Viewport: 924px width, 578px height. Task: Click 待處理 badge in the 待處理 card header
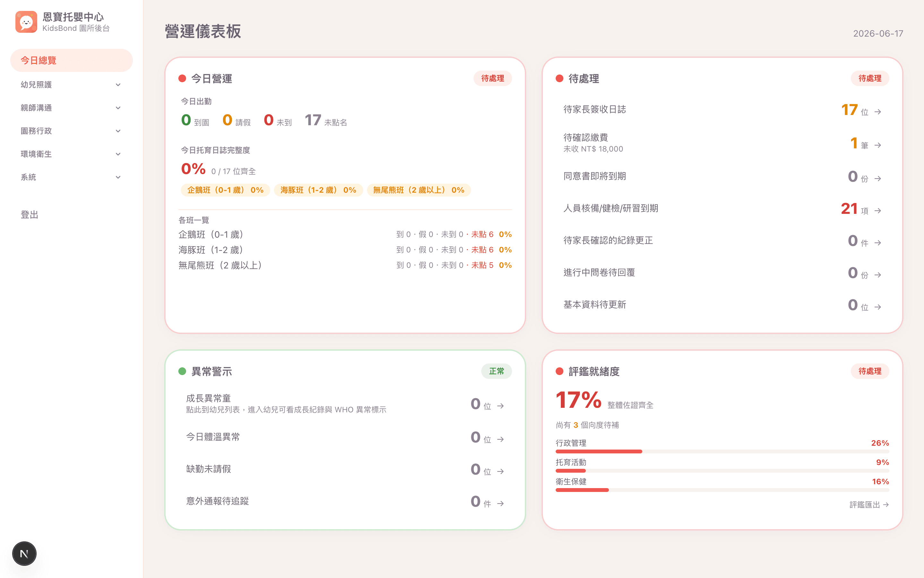[x=870, y=78]
